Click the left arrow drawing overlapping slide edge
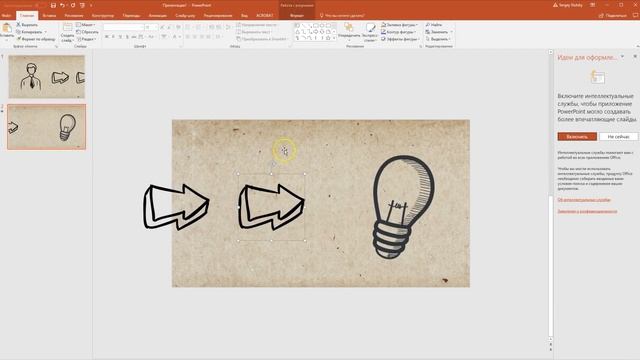Screen dimensions: 640x360 tap(176, 207)
